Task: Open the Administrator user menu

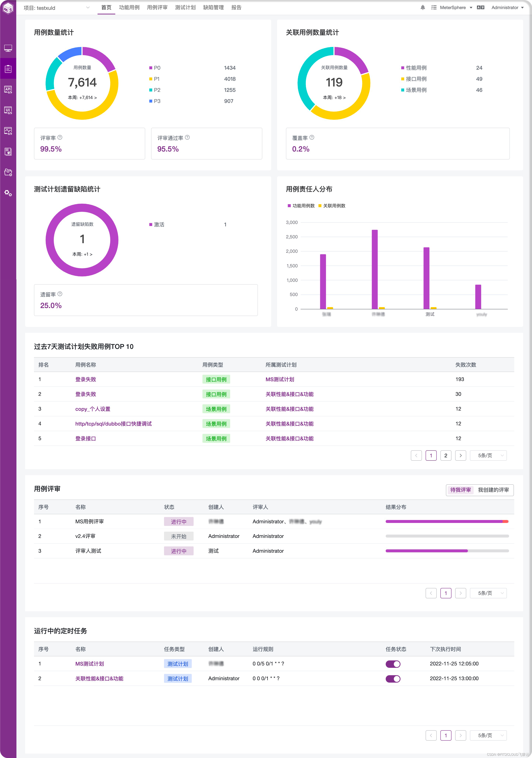Action: 507,8
